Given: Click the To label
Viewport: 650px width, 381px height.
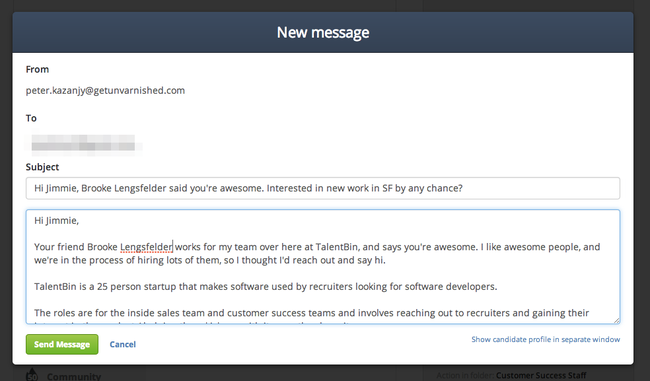Looking at the screenshot, I should click(31, 118).
